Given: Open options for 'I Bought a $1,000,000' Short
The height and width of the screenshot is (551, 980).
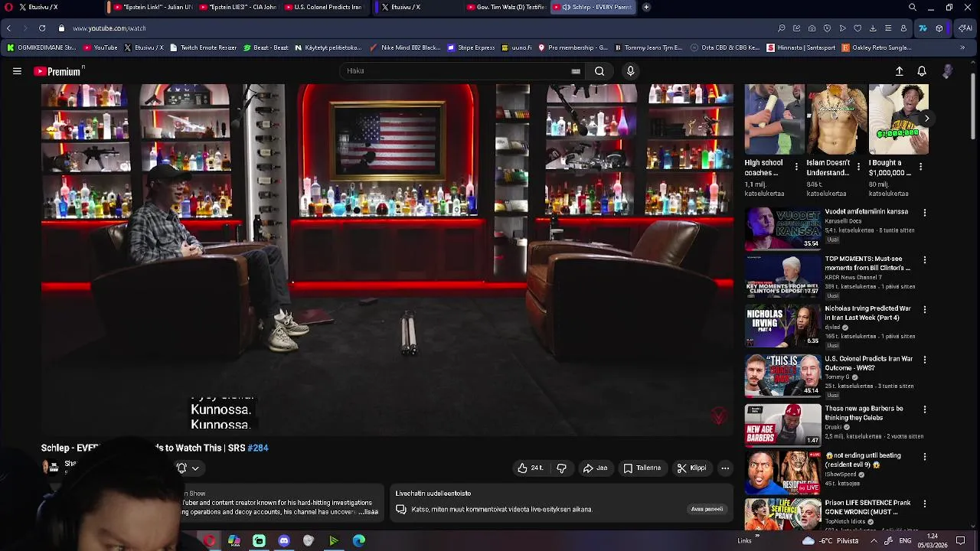Looking at the screenshot, I should coord(920,166).
